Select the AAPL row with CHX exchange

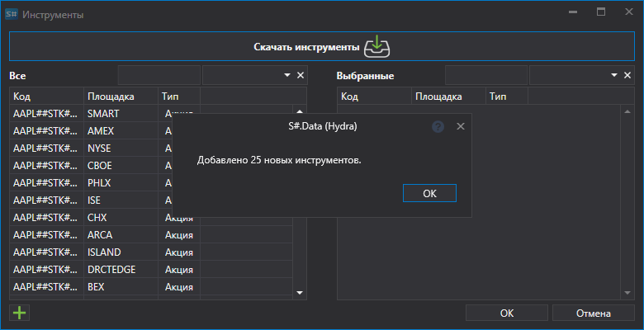point(151,218)
